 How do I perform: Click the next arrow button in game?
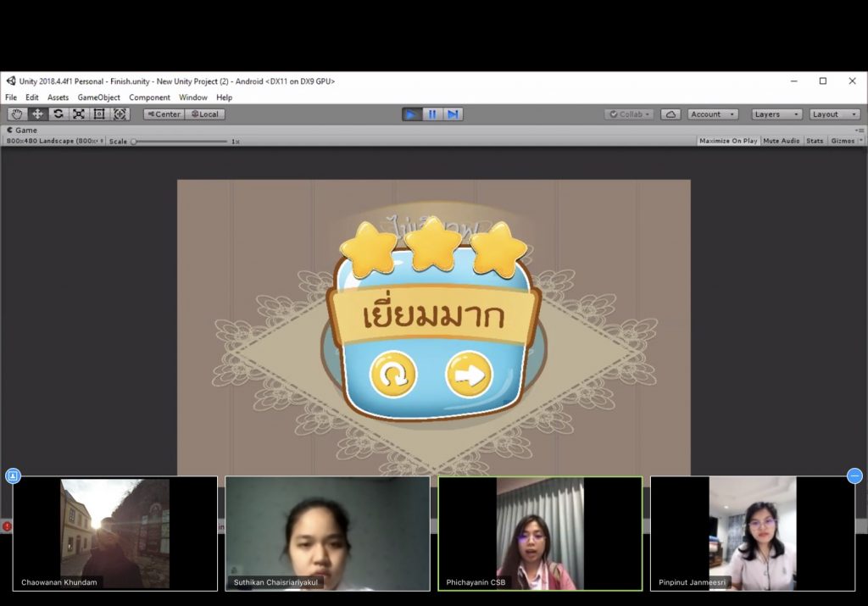469,375
